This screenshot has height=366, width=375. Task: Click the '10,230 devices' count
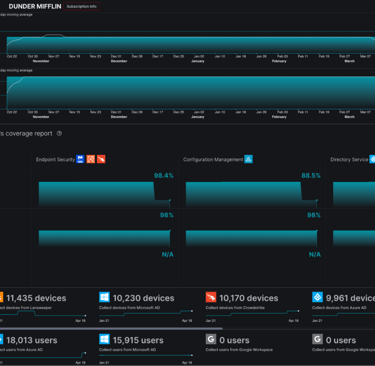point(143,298)
